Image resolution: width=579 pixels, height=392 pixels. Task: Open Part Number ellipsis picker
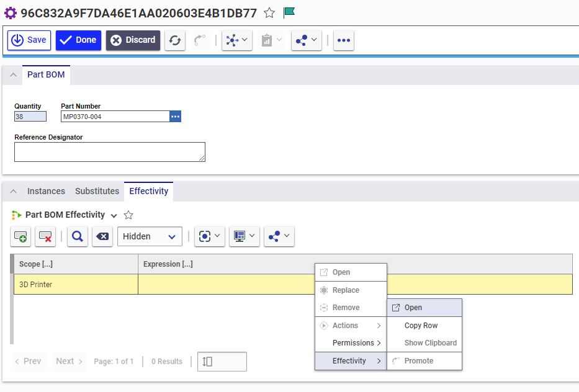pos(176,117)
